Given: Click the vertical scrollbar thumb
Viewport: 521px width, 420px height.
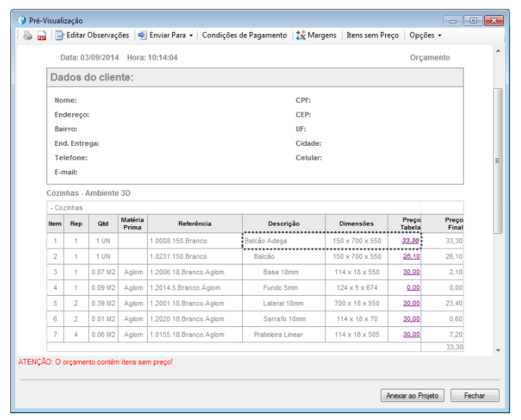Looking at the screenshot, I should (x=497, y=161).
